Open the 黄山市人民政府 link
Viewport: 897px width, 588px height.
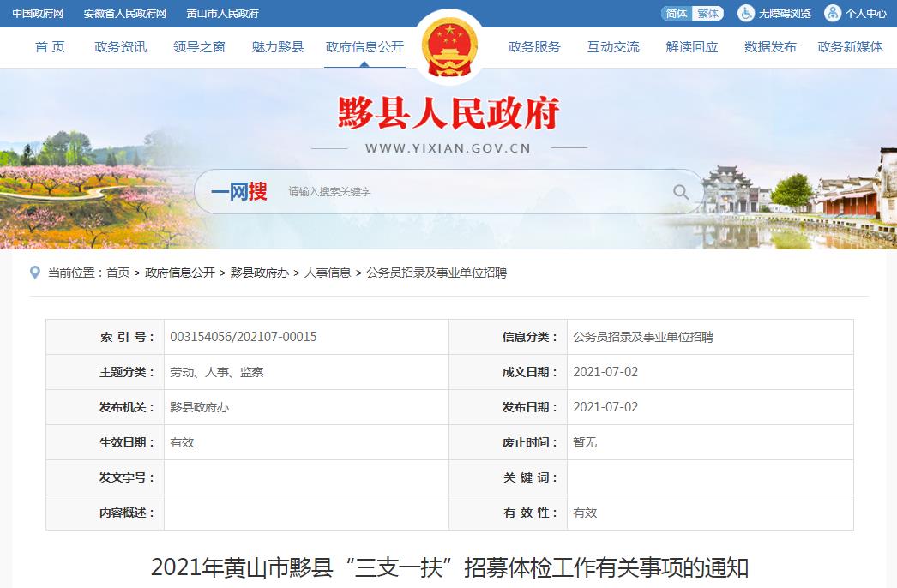(222, 14)
